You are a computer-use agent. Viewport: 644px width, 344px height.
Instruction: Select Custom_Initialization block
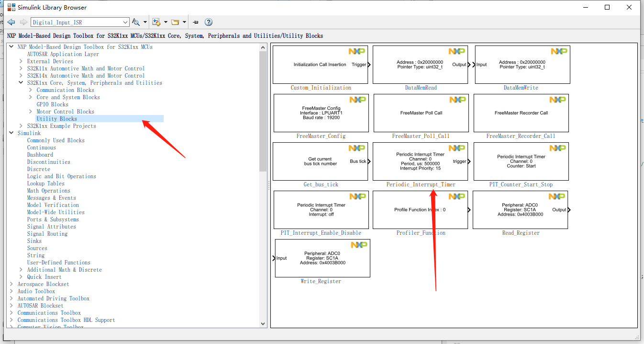(321, 65)
